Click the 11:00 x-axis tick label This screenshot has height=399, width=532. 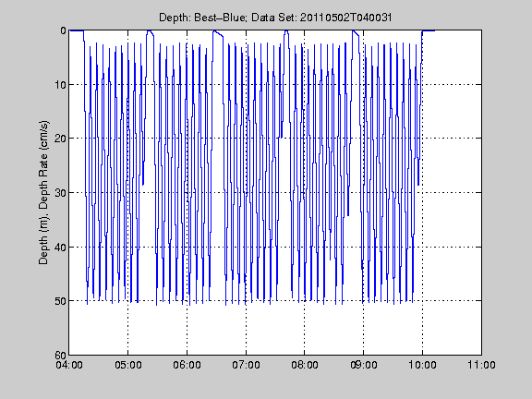click(x=481, y=365)
